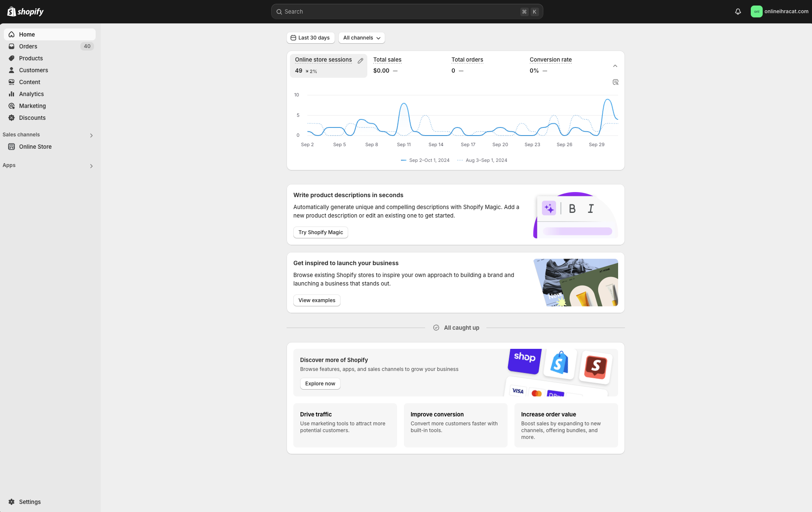Click the blue Shopify bag app icon
The image size is (812, 512).
coord(559,363)
